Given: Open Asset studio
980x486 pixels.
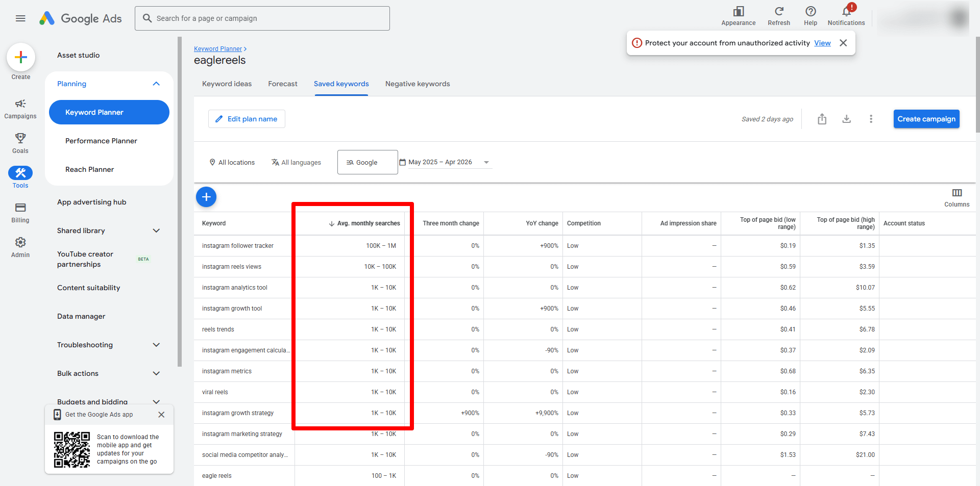Looking at the screenshot, I should click(79, 55).
